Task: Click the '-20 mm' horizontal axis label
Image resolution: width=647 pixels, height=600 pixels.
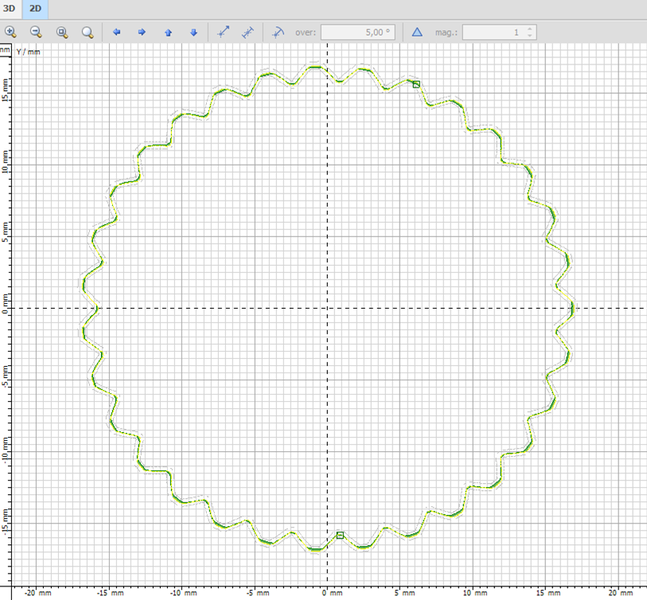Action: 38,593
